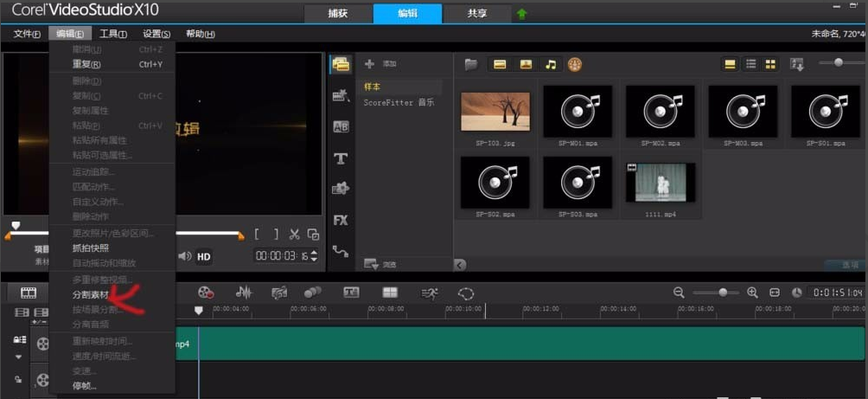Adjust the thumbnail size slider in library

838,62
